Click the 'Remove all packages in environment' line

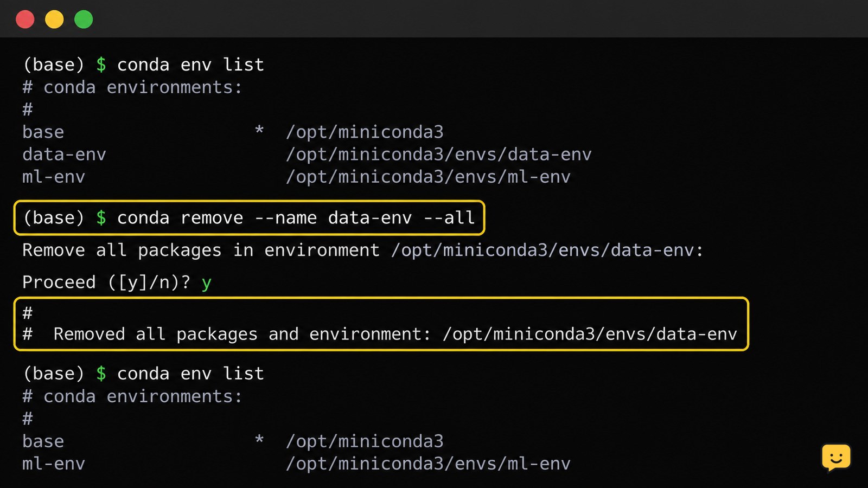[x=363, y=251]
